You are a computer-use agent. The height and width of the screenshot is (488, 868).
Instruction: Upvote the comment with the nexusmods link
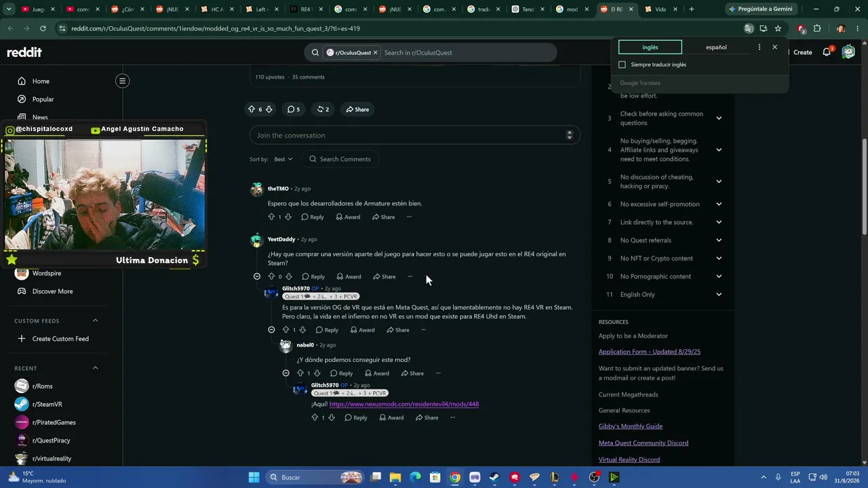click(315, 418)
